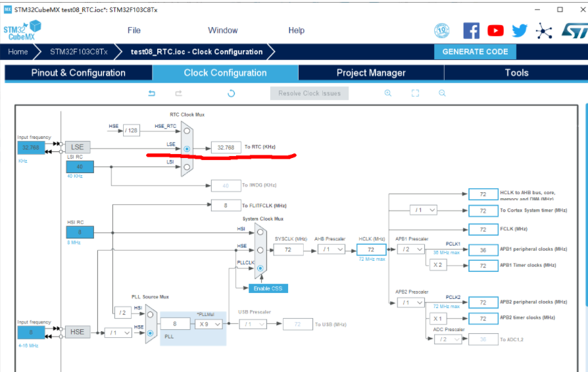Click the ST community network icon
This screenshot has height=372, width=588.
pyautogui.click(x=544, y=31)
